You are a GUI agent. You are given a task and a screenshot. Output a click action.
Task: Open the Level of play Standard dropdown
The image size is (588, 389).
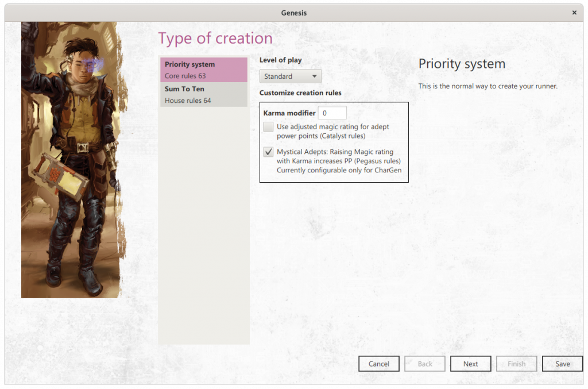tap(290, 76)
